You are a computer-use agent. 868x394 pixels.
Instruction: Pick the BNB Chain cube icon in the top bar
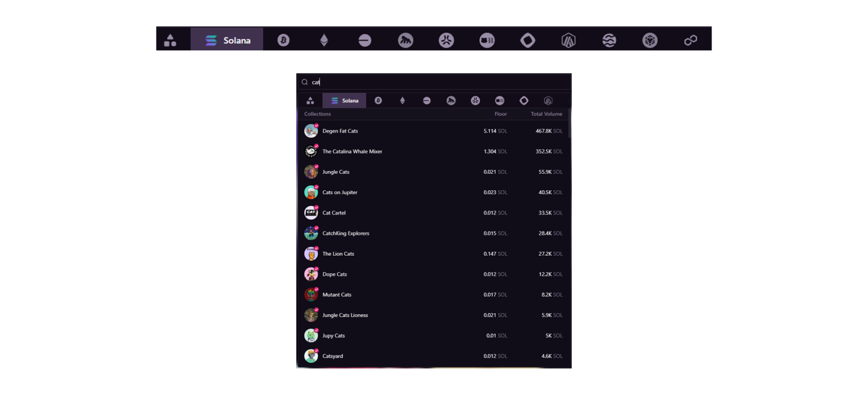point(649,40)
